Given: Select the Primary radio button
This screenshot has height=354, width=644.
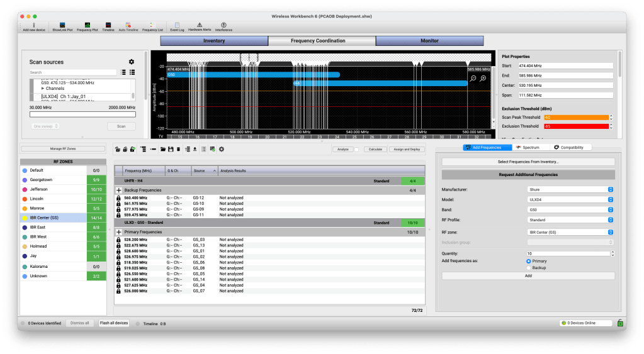Looking at the screenshot, I should tap(529, 261).
